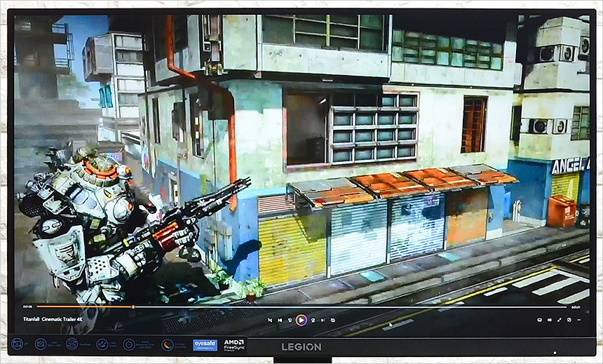603x364 pixels.
Task: Jump to the next track
Action: tap(323, 320)
